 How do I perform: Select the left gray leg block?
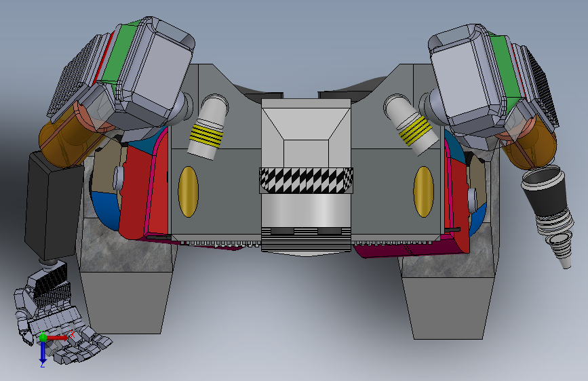coord(125,303)
